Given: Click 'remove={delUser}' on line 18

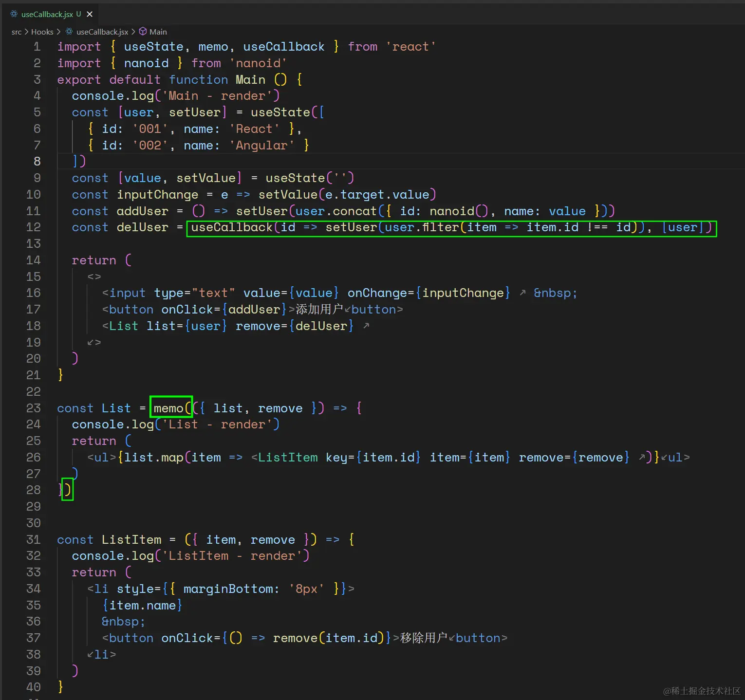Looking at the screenshot, I should (295, 326).
